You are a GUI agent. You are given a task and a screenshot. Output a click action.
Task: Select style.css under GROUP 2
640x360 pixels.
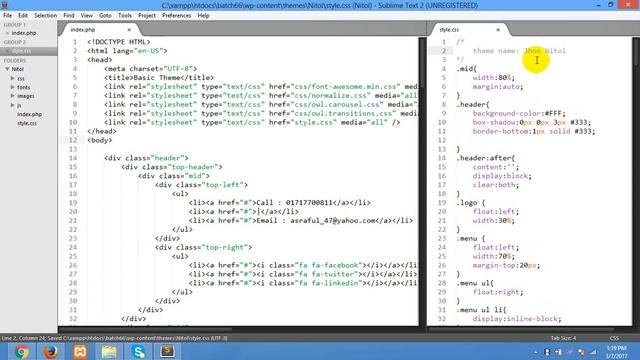pos(21,51)
